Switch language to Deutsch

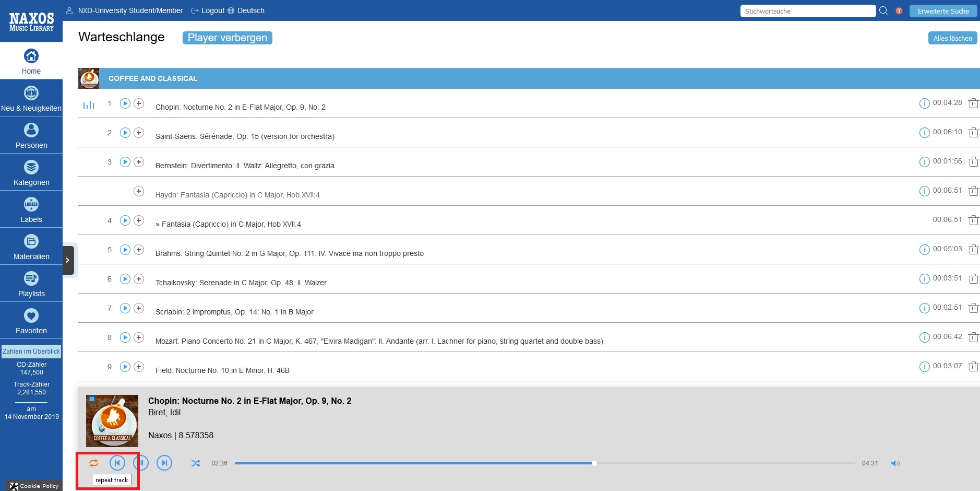pyautogui.click(x=250, y=10)
